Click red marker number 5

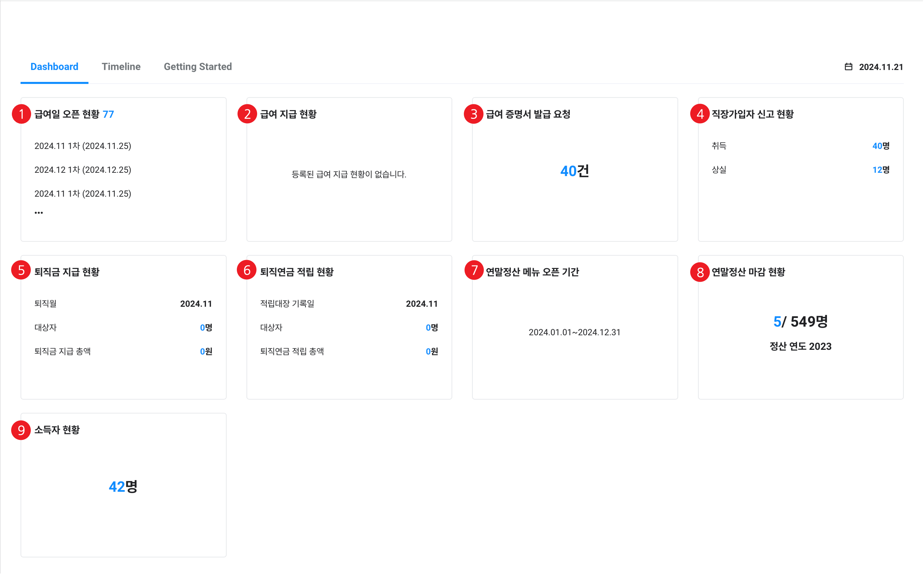point(21,270)
